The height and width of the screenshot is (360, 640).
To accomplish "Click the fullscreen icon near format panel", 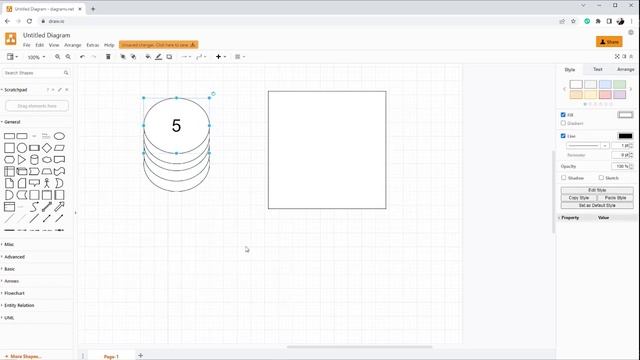I will tap(617, 56).
